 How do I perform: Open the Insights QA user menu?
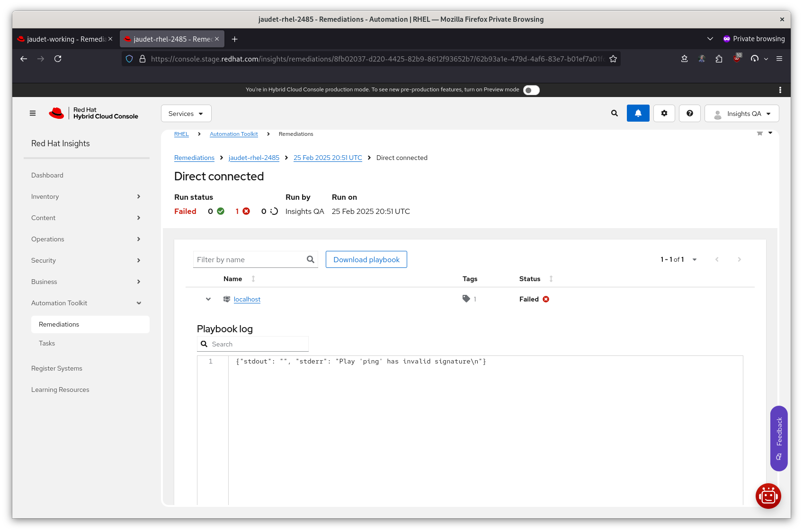click(x=741, y=114)
